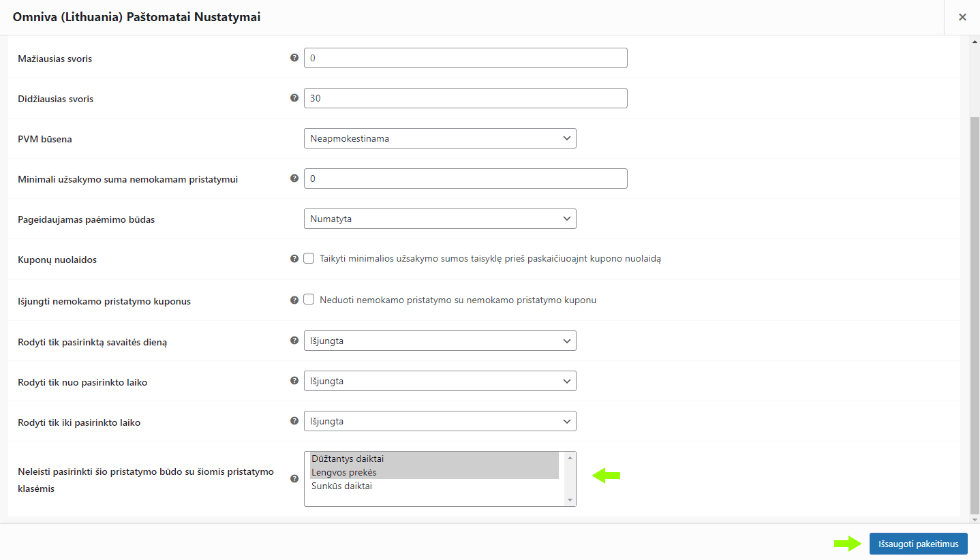Viewport: 980px width, 560px height.
Task: Enable the Kuponų nuolaidos checkbox
Action: pos(309,259)
